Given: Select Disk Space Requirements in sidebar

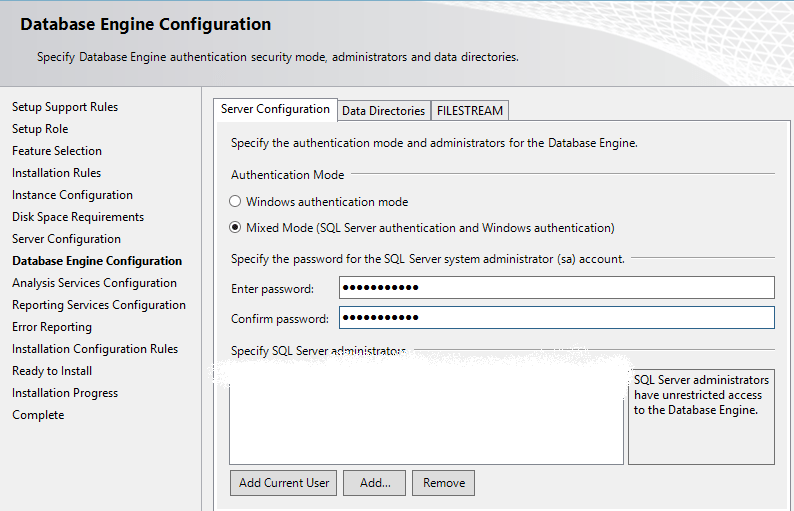Looking at the screenshot, I should (x=78, y=217).
